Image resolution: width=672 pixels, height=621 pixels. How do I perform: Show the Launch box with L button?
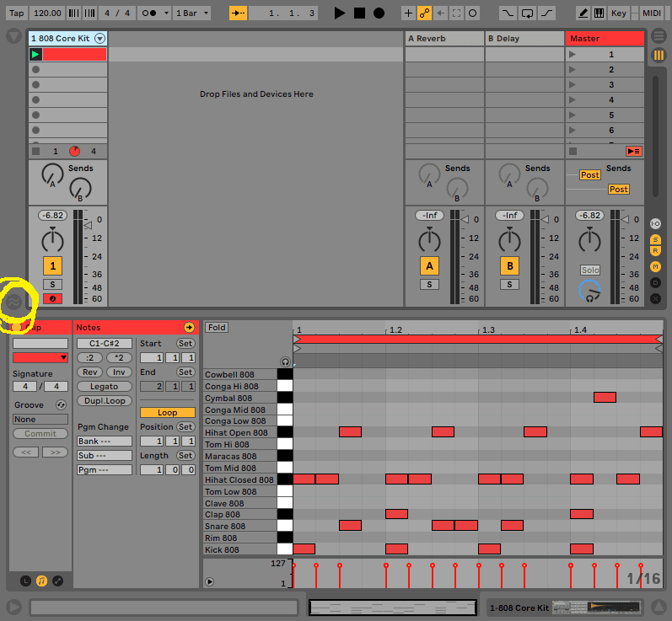click(x=25, y=581)
